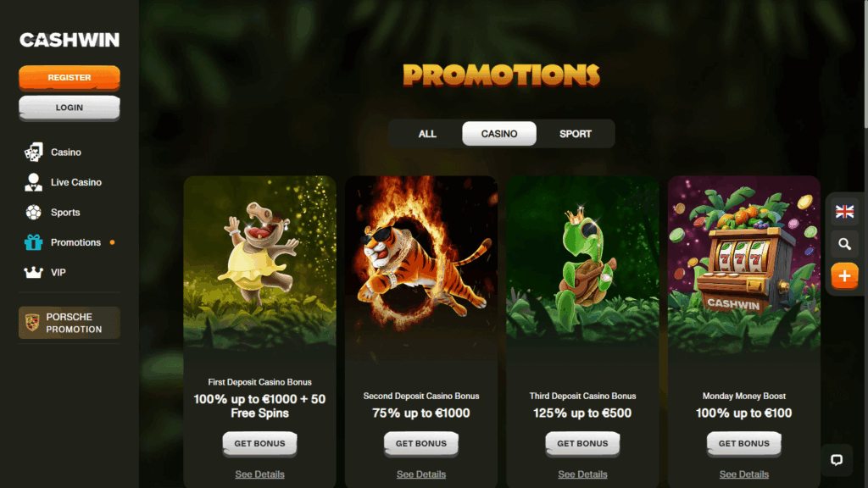The width and height of the screenshot is (868, 488).
Task: Click the CASHWIN logo
Action: [x=70, y=40]
